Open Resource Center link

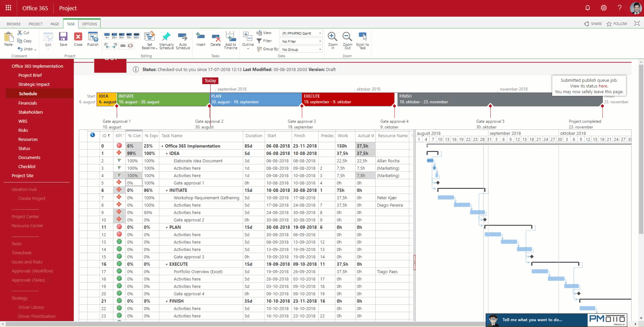[x=27, y=226]
